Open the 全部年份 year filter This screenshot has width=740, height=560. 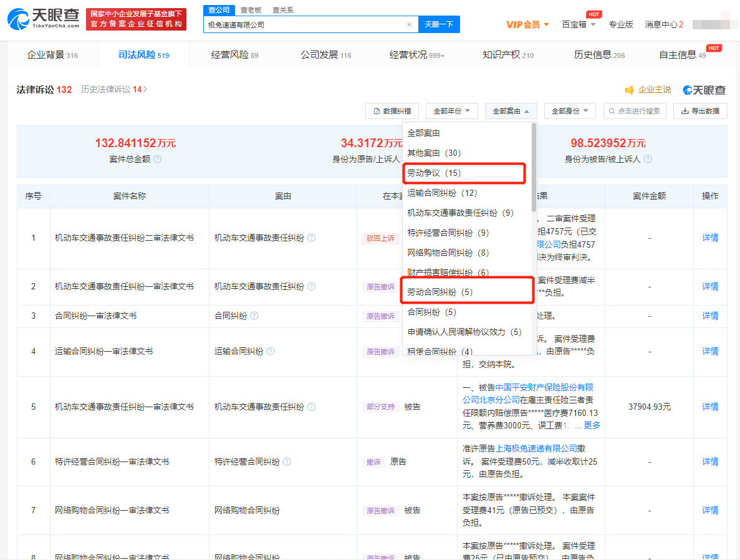[x=451, y=111]
